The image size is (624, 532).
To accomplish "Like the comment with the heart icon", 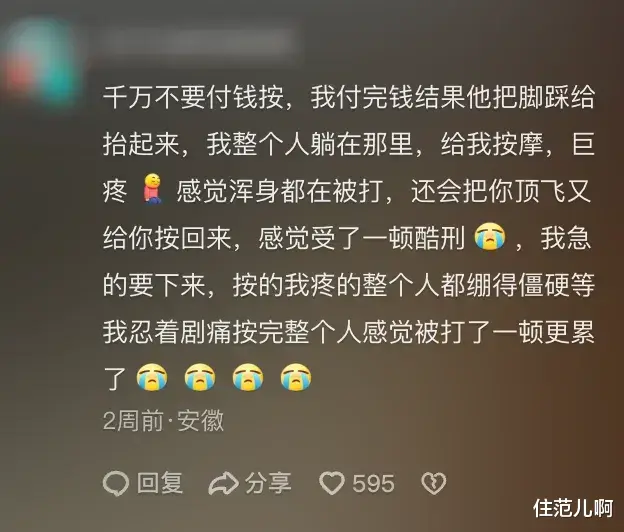I will pos(332,483).
